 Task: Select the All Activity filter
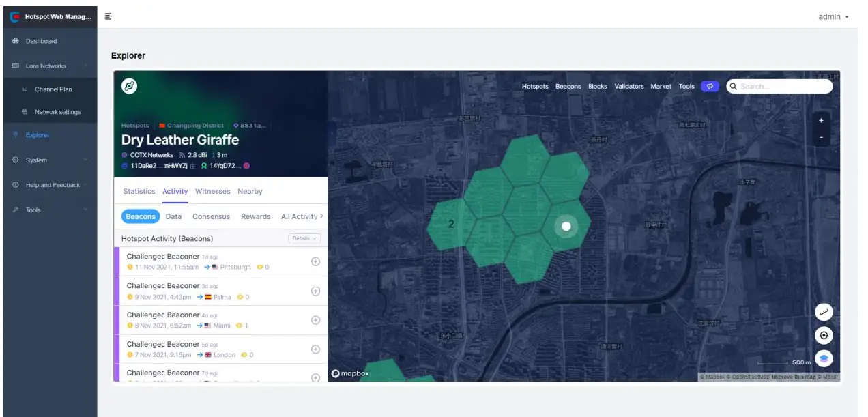click(x=299, y=216)
